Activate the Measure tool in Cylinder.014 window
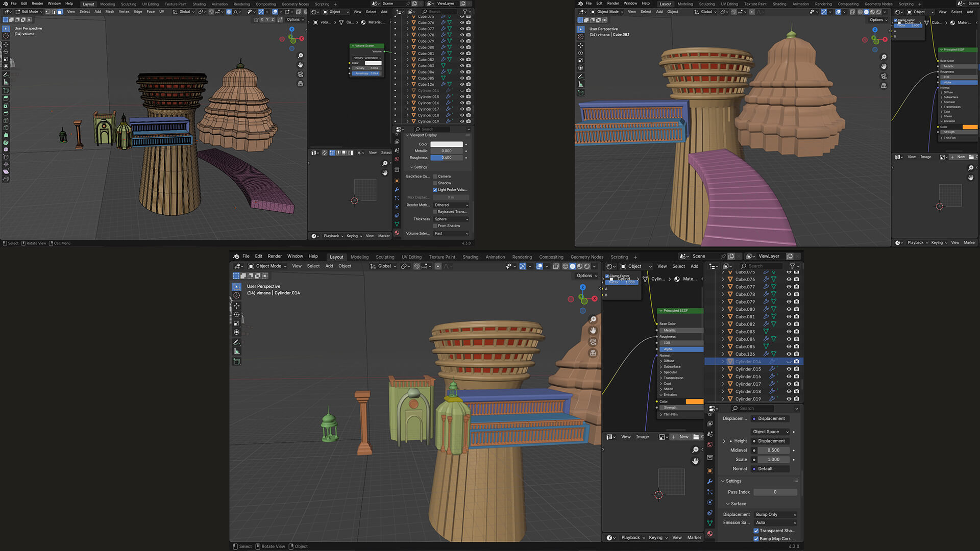980x551 pixels. [x=236, y=352]
